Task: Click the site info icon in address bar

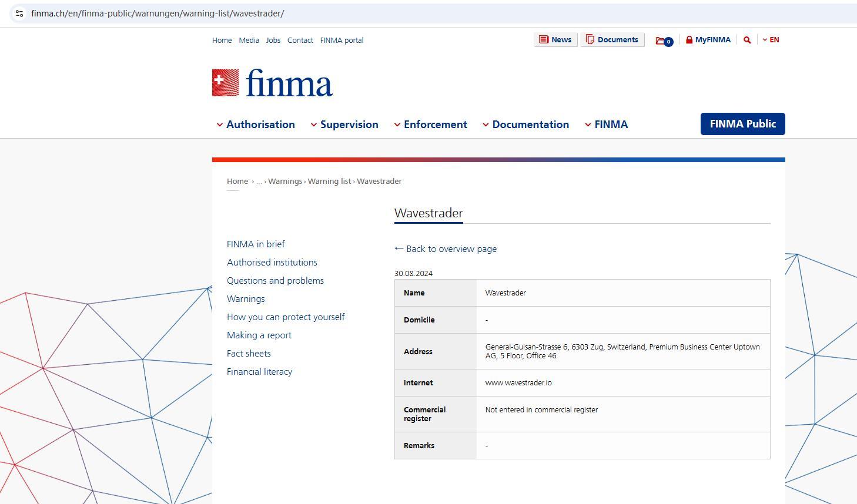Action: pos(19,14)
